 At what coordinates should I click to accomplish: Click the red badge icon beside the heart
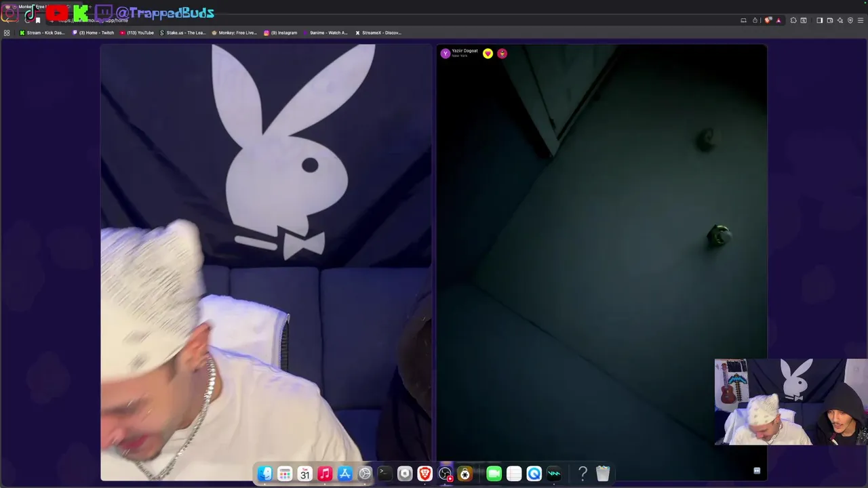point(502,54)
